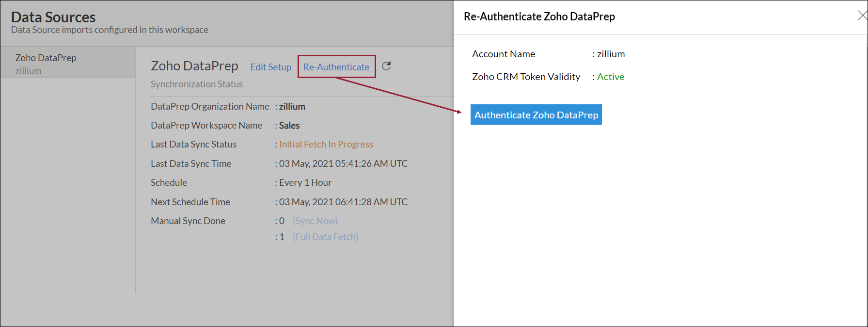The width and height of the screenshot is (868, 327).
Task: Select Zoho DataPrep in the data source list
Action: (46, 58)
